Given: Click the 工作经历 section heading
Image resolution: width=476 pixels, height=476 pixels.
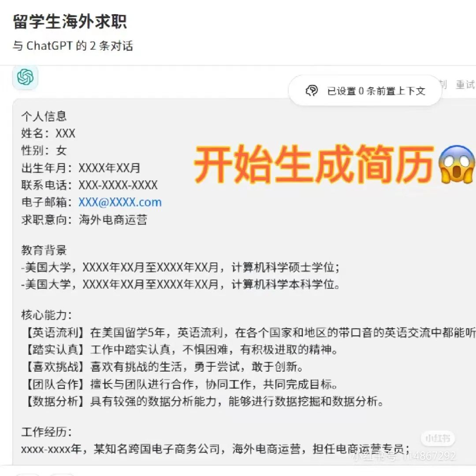Looking at the screenshot, I should point(46,431).
